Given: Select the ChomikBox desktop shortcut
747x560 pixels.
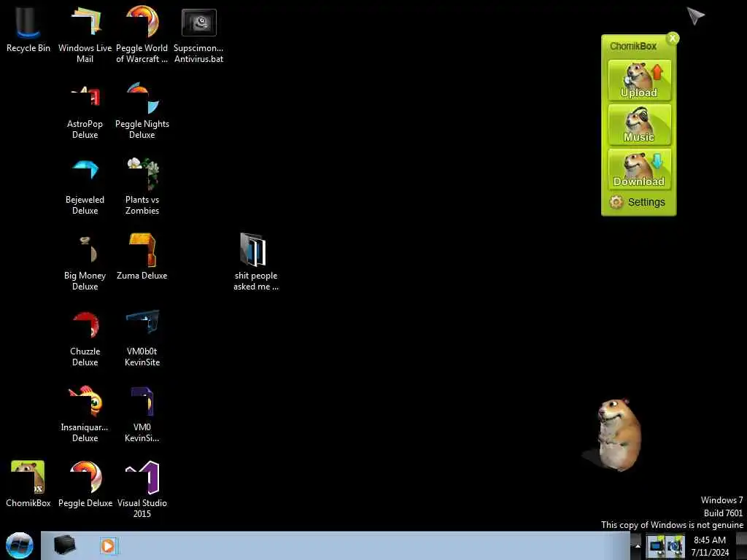Looking at the screenshot, I should [x=28, y=483].
